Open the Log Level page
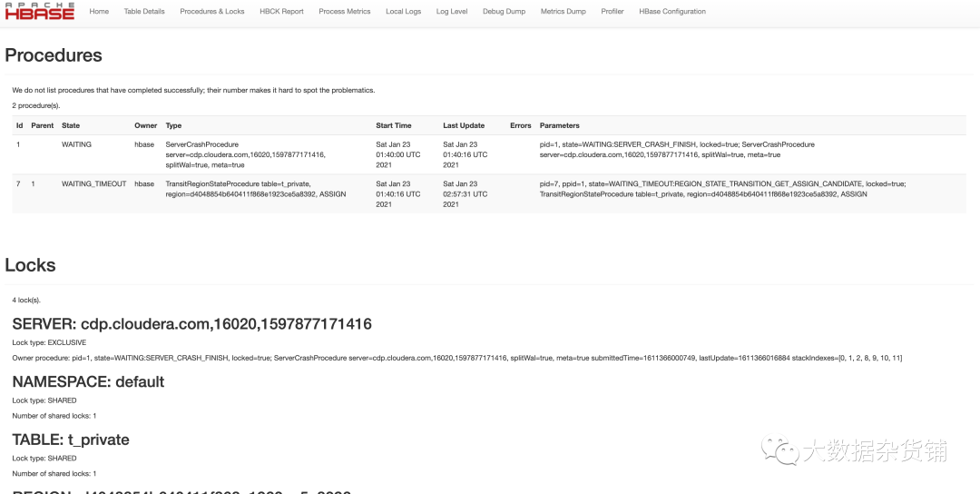Image resolution: width=980 pixels, height=494 pixels. (x=452, y=11)
